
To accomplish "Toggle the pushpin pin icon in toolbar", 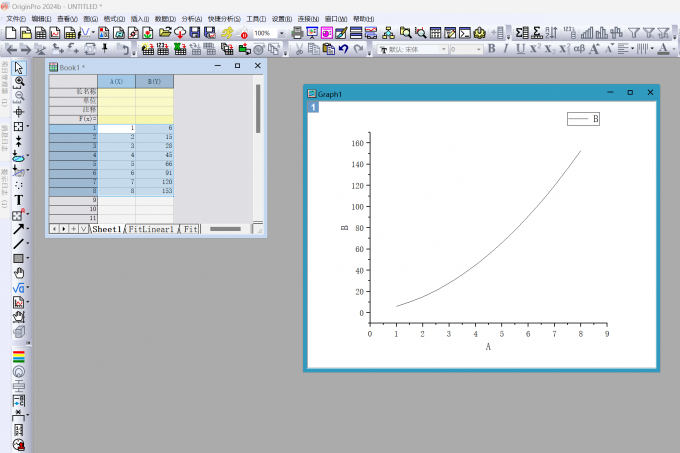I will [105, 49].
